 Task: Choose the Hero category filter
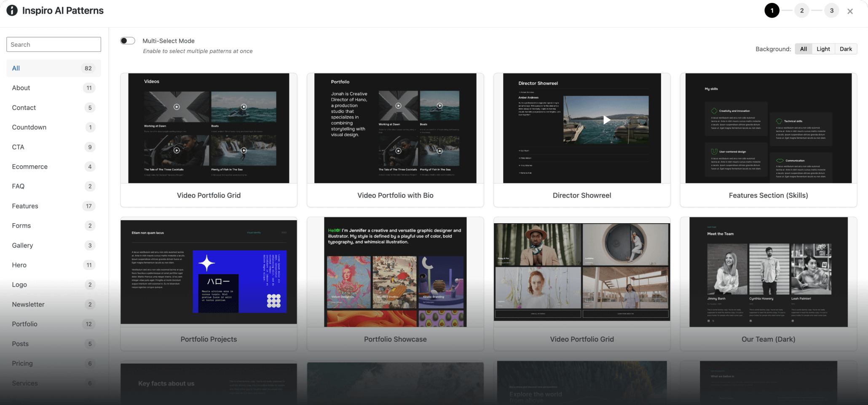point(19,265)
